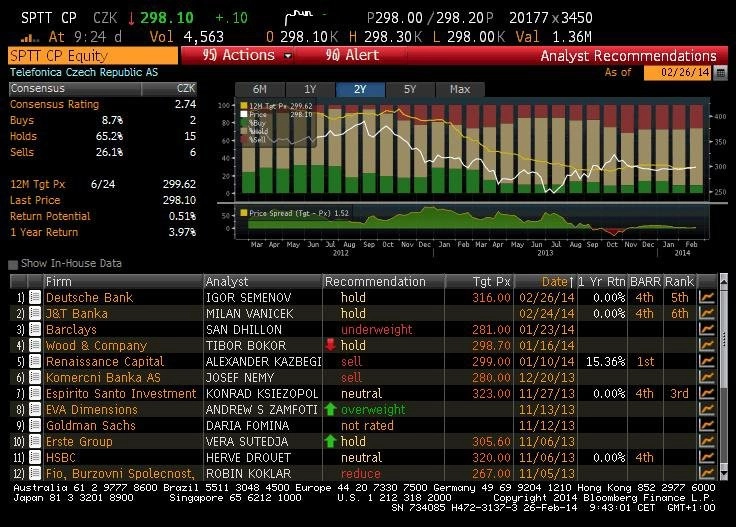Open the document icon for Erste Group

pos(35,441)
